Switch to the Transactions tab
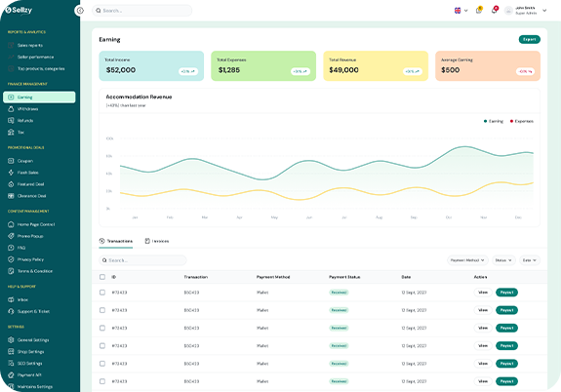The width and height of the screenshot is (561, 392). pyautogui.click(x=116, y=241)
